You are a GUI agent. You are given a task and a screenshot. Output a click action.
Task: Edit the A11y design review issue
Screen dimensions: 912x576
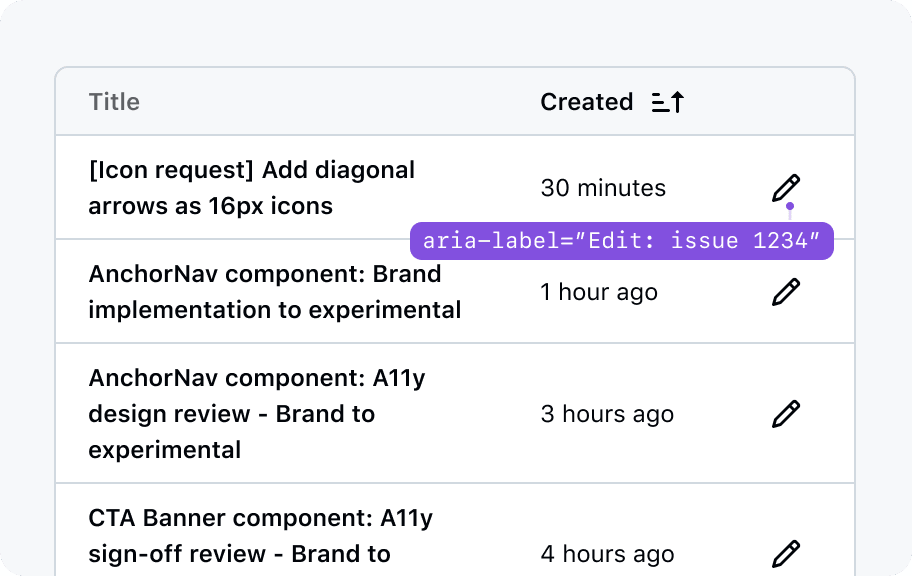(786, 414)
